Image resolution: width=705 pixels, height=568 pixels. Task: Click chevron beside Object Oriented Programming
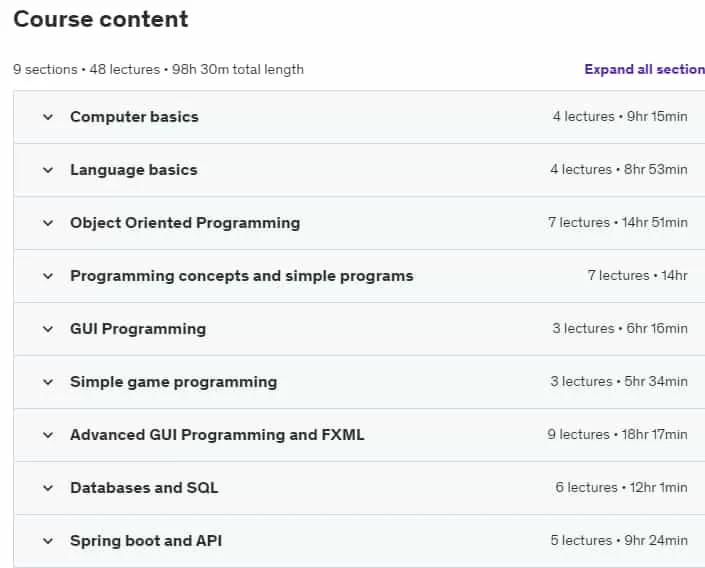(48, 223)
